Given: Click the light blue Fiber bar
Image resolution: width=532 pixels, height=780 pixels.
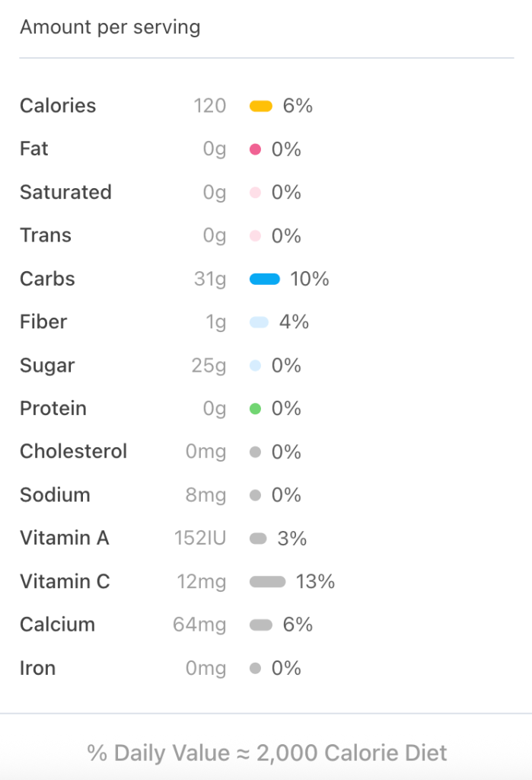Looking at the screenshot, I should point(259,323).
